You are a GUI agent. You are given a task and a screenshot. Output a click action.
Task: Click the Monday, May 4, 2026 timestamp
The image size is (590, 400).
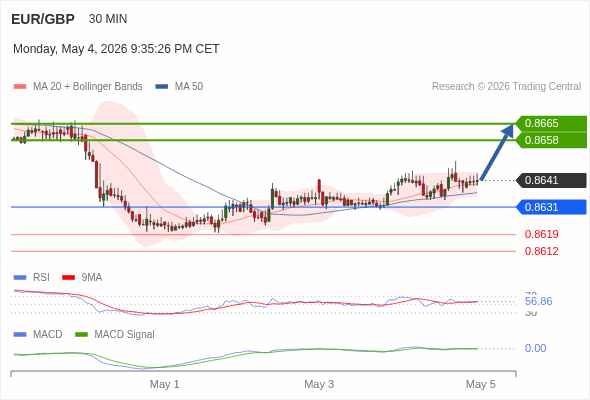tap(116, 49)
